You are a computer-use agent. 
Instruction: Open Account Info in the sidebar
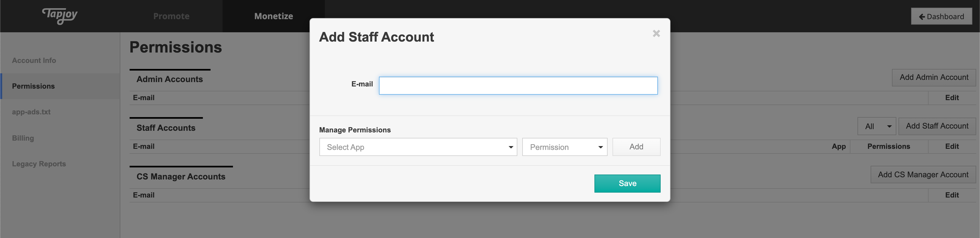34,60
